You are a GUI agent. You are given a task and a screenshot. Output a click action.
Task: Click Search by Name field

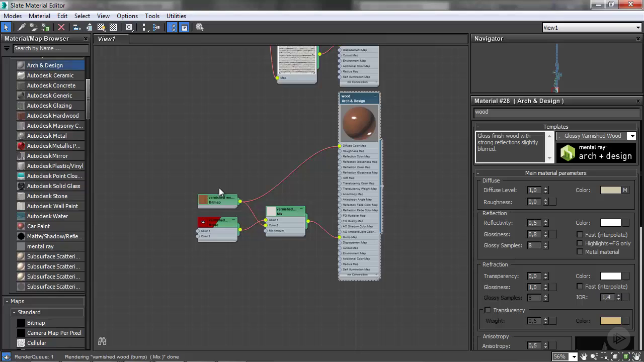(x=50, y=49)
